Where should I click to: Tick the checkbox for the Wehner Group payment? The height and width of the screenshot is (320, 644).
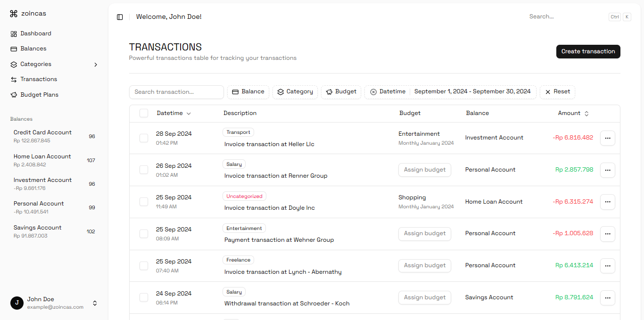pyautogui.click(x=144, y=234)
